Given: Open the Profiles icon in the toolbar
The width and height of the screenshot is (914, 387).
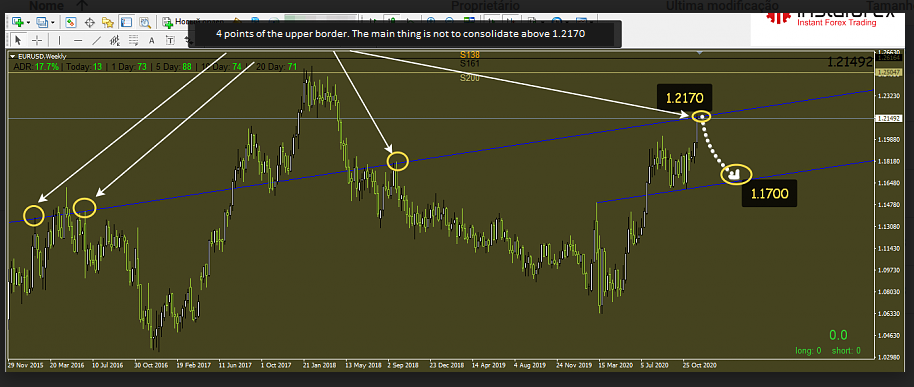Looking at the screenshot, I should [x=42, y=22].
